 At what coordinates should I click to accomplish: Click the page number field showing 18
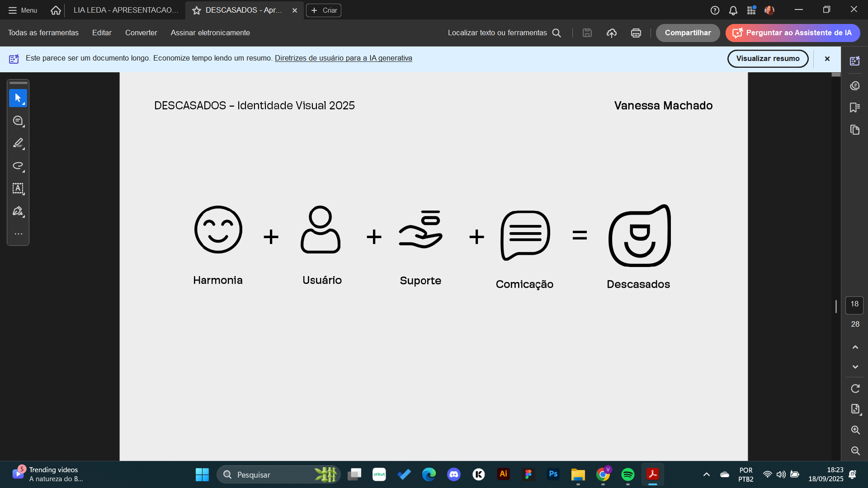pyautogui.click(x=854, y=305)
